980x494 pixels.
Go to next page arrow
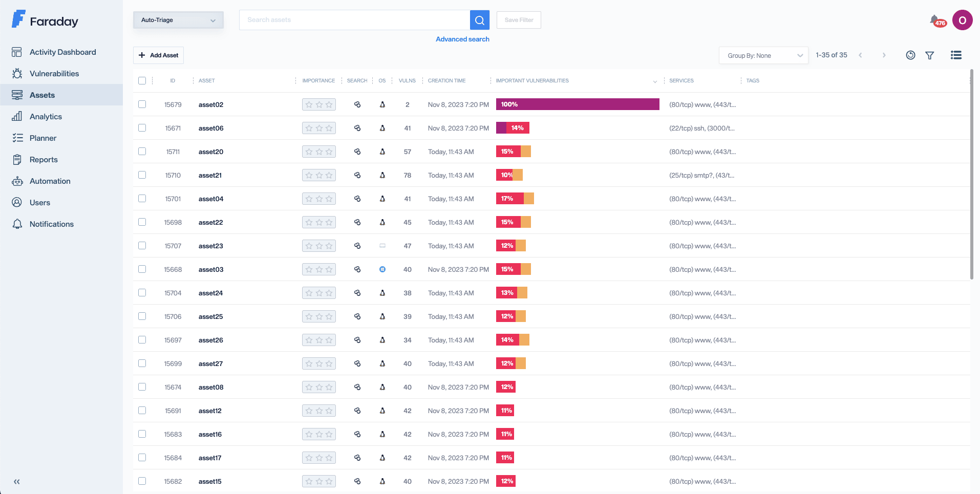(884, 55)
